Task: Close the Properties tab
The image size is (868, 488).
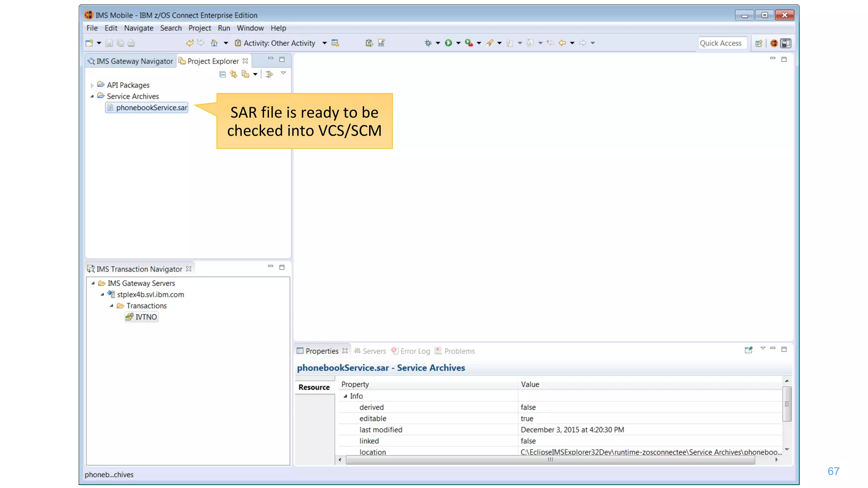Action: coord(345,351)
